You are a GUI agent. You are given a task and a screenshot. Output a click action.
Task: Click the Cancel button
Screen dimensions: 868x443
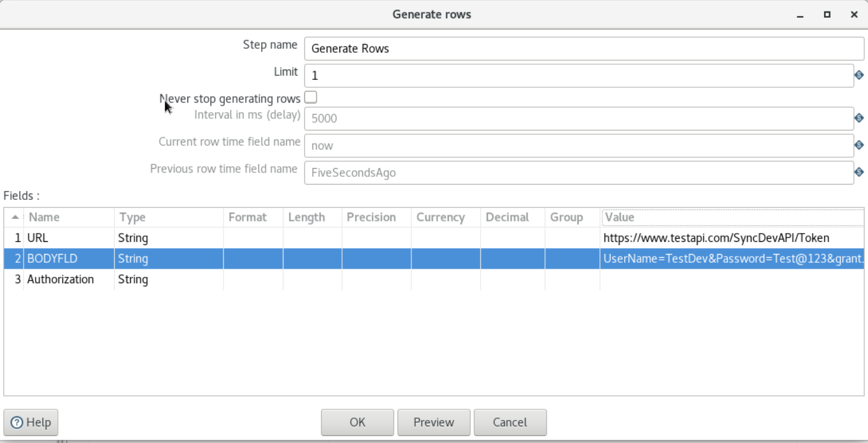(509, 422)
